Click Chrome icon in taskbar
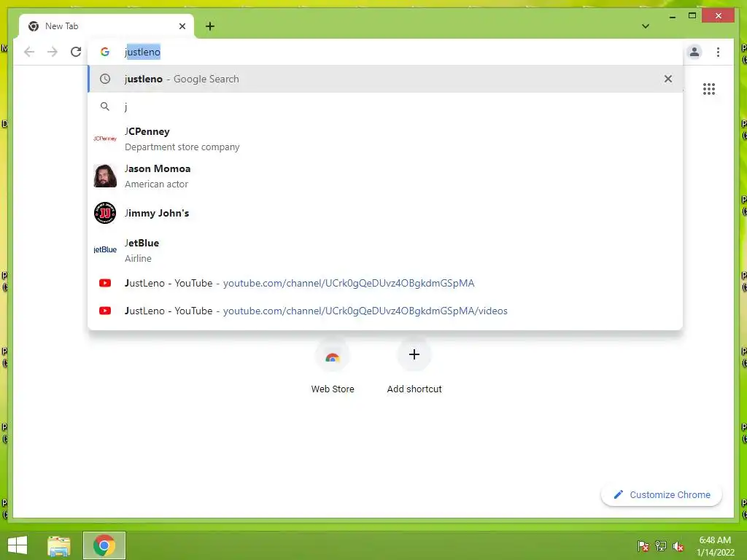Image resolution: width=747 pixels, height=560 pixels. pos(104,545)
